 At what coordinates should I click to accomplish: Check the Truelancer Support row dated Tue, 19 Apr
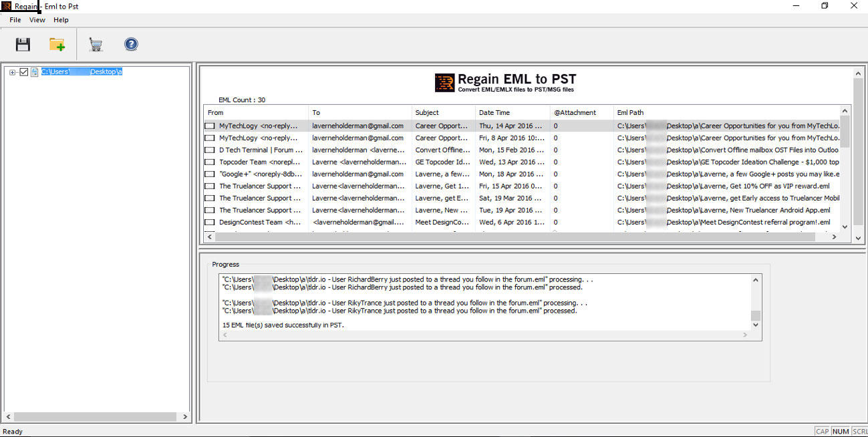pyautogui.click(x=210, y=210)
